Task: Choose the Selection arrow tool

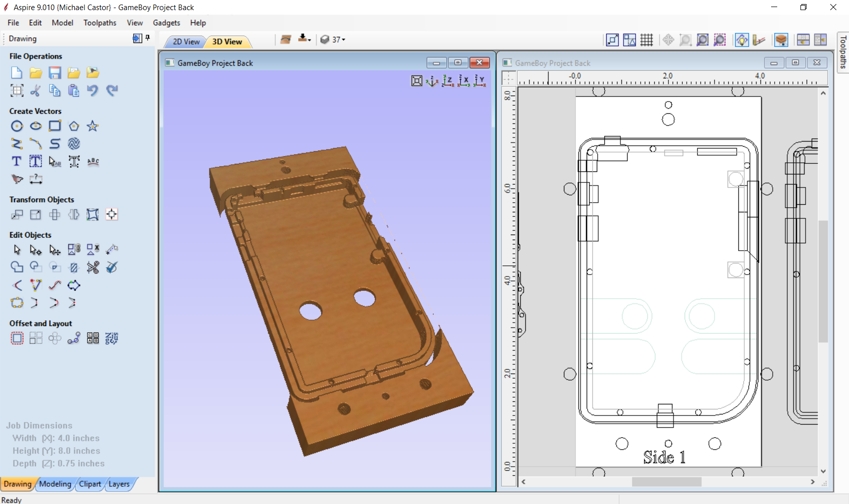Action: click(17, 250)
